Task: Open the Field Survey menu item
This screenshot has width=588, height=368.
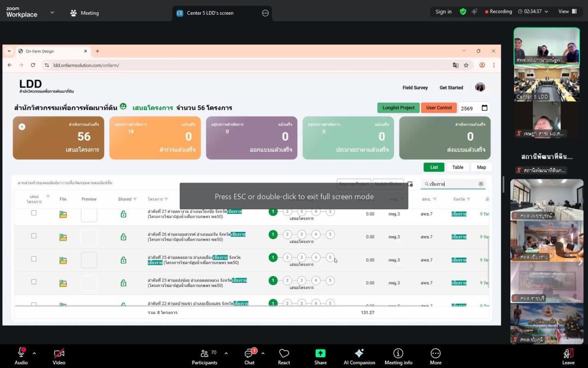Action: point(415,87)
